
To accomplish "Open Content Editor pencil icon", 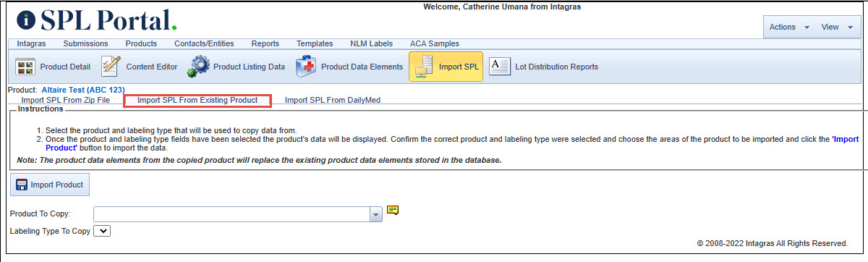I will click(110, 67).
